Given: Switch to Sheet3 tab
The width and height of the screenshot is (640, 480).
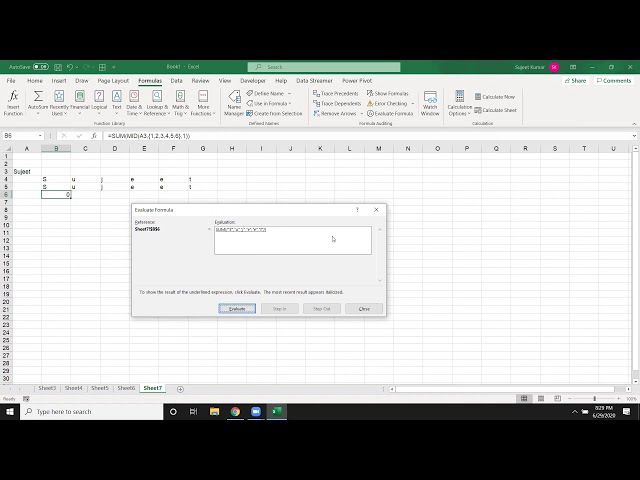Looking at the screenshot, I should pos(47,388).
